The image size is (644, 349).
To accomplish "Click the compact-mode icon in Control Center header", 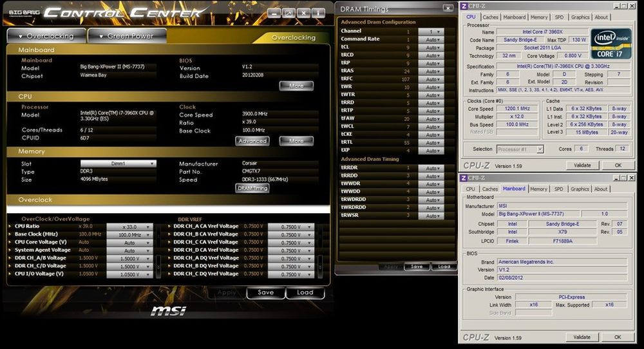I will pos(289,13).
